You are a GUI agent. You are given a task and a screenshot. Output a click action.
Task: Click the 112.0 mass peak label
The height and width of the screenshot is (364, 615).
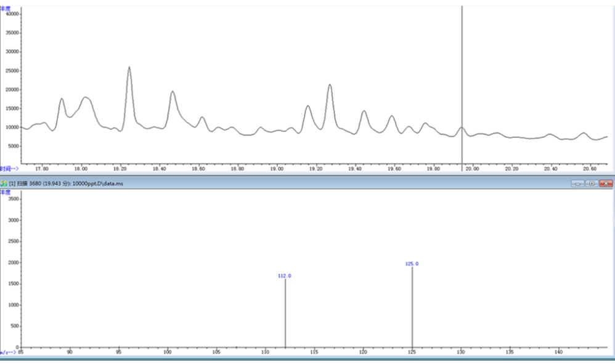tap(285, 276)
